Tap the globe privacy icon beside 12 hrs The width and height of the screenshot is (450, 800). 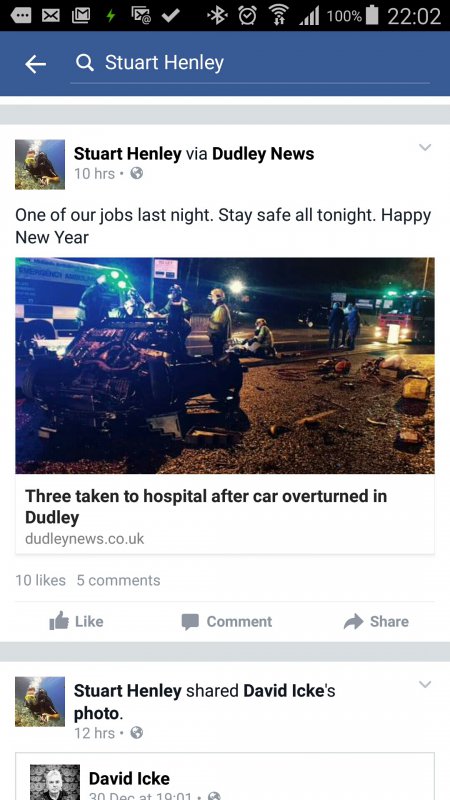point(136,733)
